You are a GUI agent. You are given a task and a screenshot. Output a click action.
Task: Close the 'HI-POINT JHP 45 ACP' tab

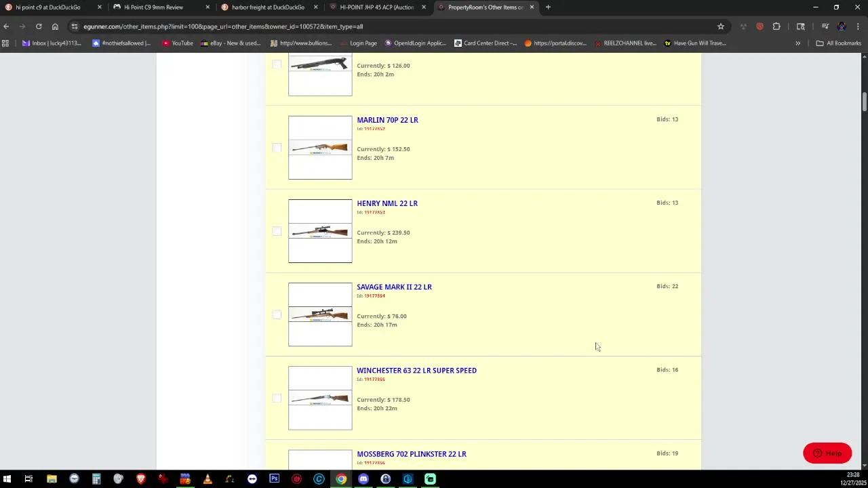(x=424, y=7)
